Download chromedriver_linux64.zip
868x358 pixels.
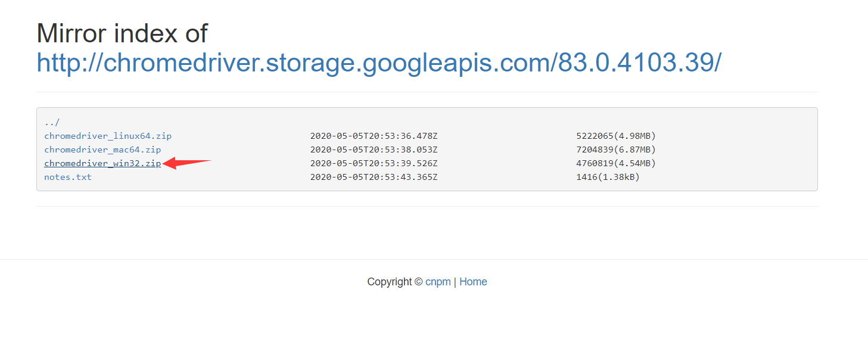(108, 136)
